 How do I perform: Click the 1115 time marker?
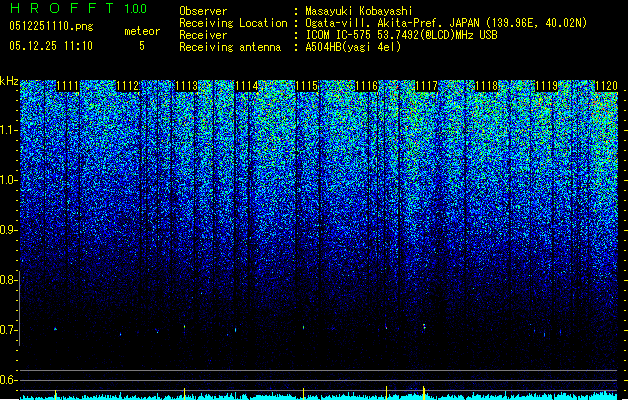(x=307, y=86)
